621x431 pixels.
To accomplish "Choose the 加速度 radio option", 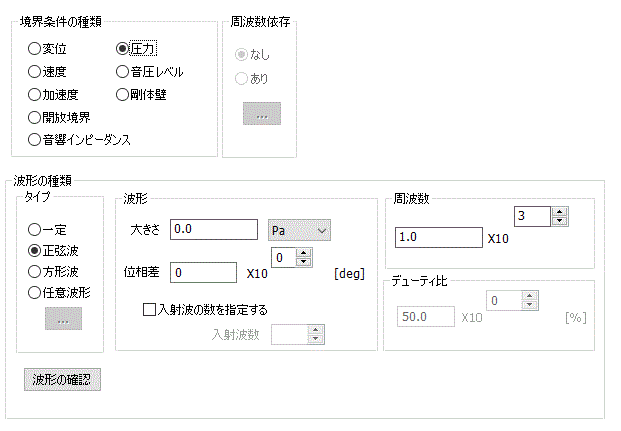I will point(35,95).
